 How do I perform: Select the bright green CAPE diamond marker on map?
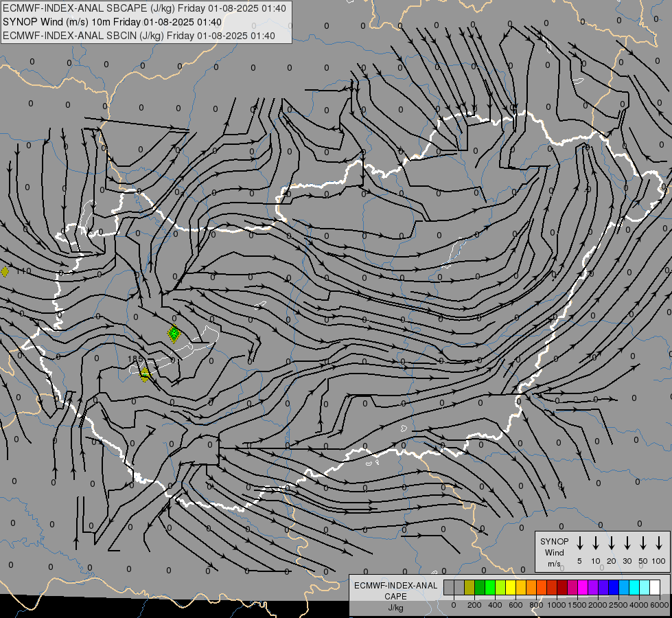click(174, 333)
